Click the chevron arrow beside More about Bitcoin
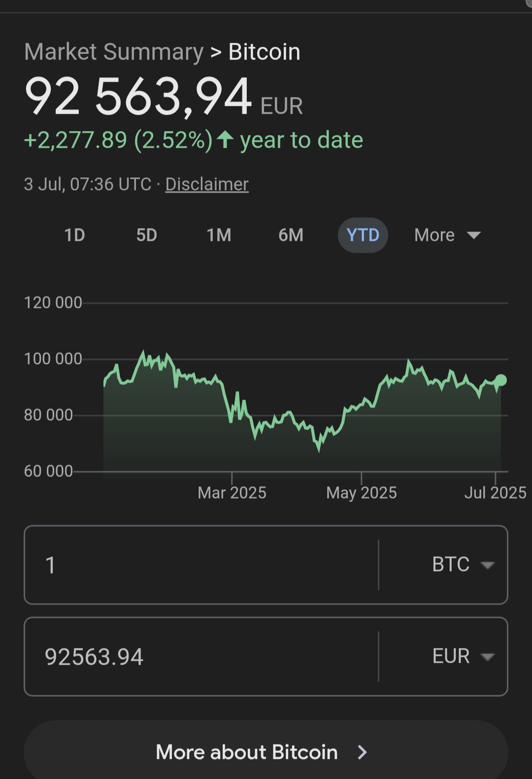The image size is (532, 779). pyautogui.click(x=363, y=752)
